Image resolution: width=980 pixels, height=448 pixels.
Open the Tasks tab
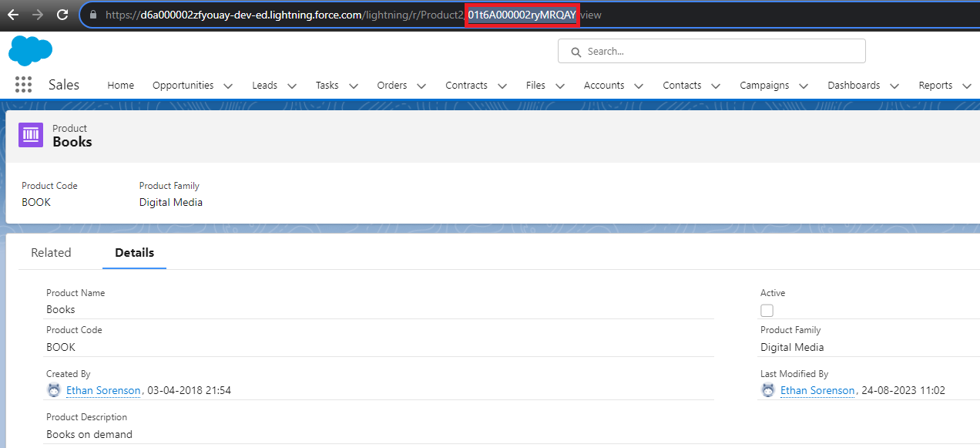click(x=327, y=86)
